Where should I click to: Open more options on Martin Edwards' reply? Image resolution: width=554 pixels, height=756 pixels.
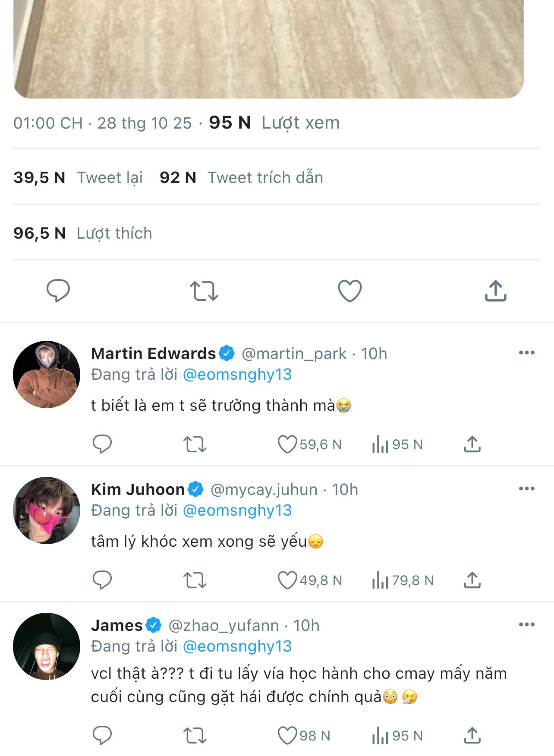click(526, 353)
